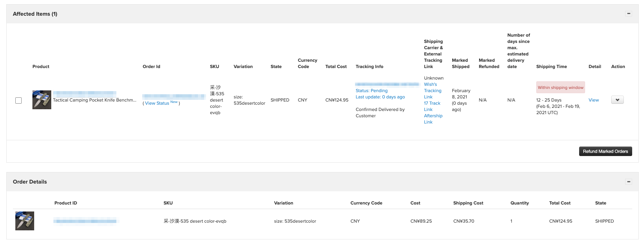Screen dimensions: 644x245
Task: Click the blurred Order Id link
Action: (x=174, y=96)
